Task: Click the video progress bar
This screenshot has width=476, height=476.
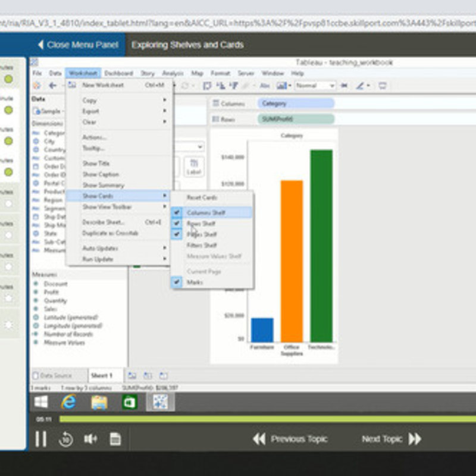Action: click(x=268, y=419)
